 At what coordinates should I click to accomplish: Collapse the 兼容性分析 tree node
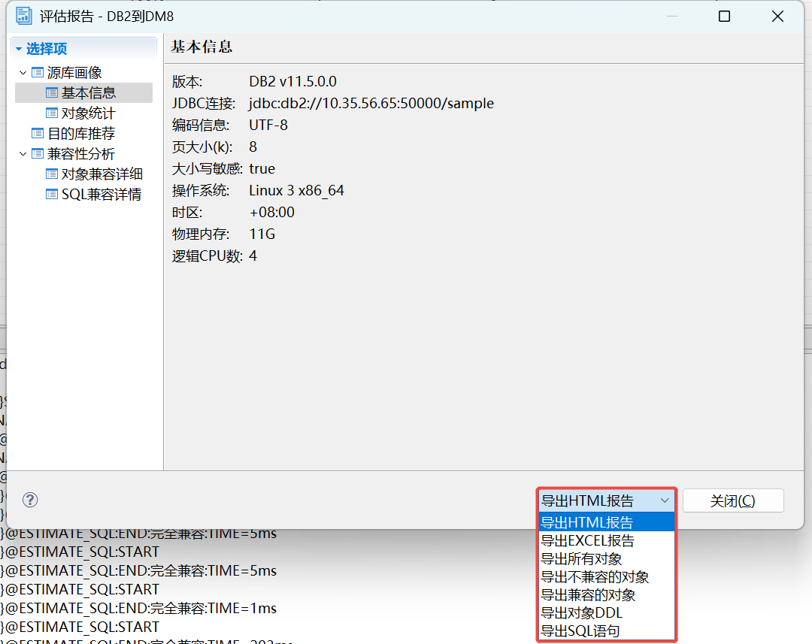pos(23,154)
